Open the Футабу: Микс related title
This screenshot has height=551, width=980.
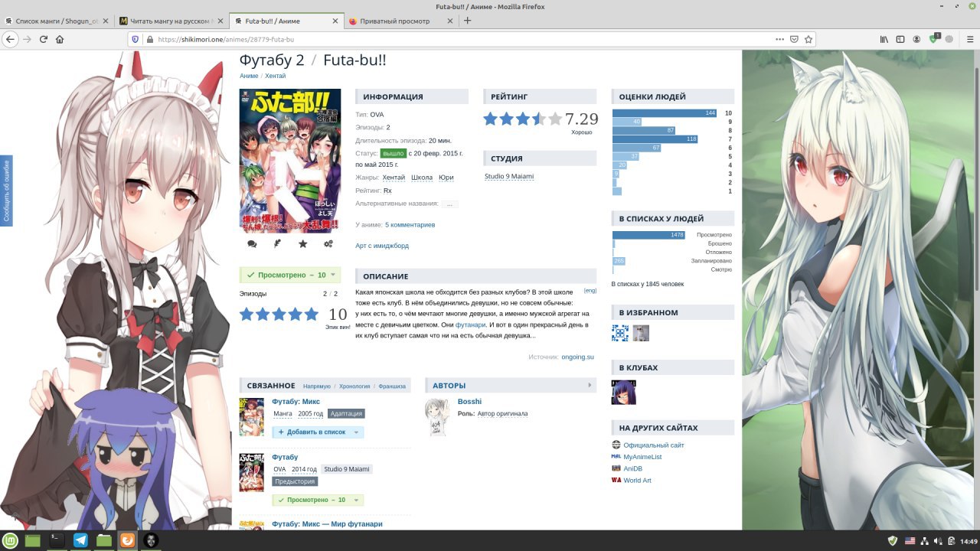[x=296, y=402]
